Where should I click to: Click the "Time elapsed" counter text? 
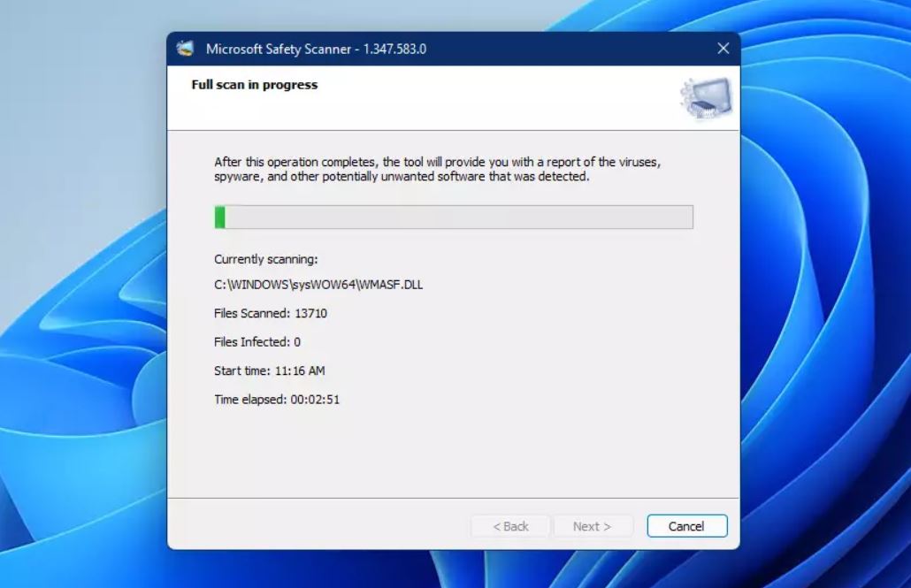277,400
